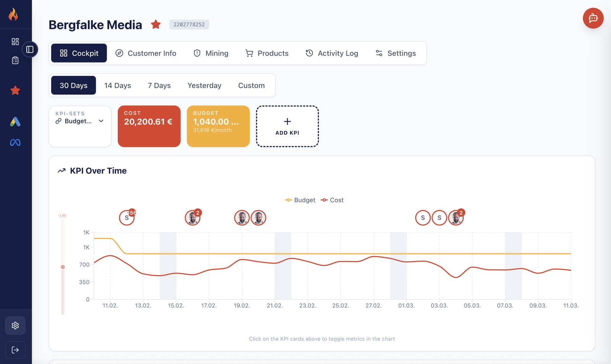Toggle the sidebar collapse panel icon
611x364 pixels.
click(30, 50)
